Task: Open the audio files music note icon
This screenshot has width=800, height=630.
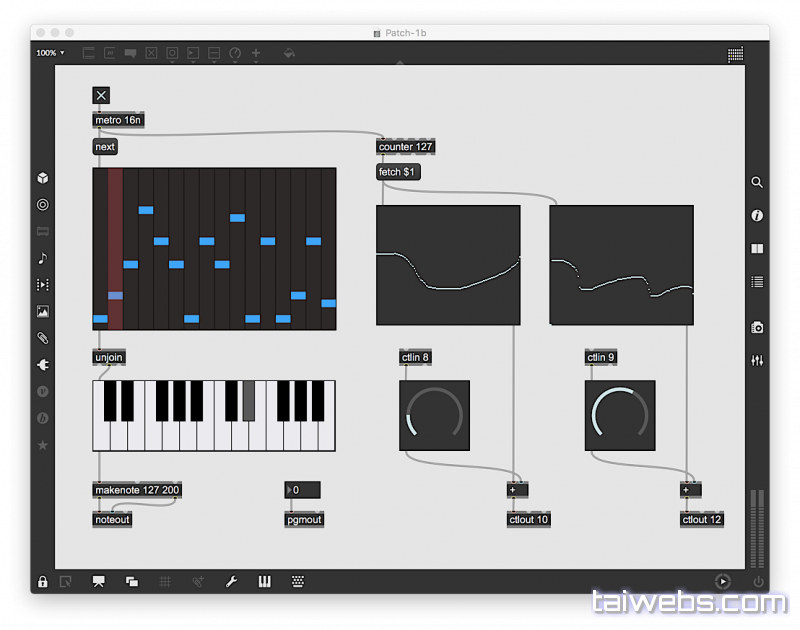Action: point(42,258)
